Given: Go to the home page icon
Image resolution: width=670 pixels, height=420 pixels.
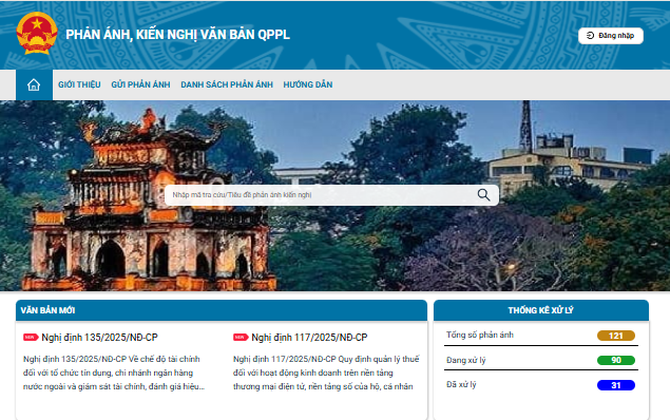Looking at the screenshot, I should [34, 85].
